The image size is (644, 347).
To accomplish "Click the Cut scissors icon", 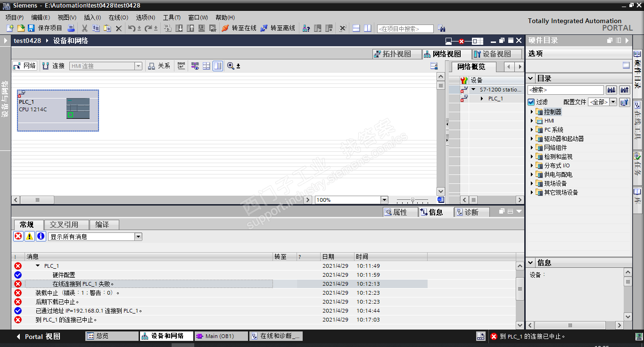I will click(x=85, y=28).
